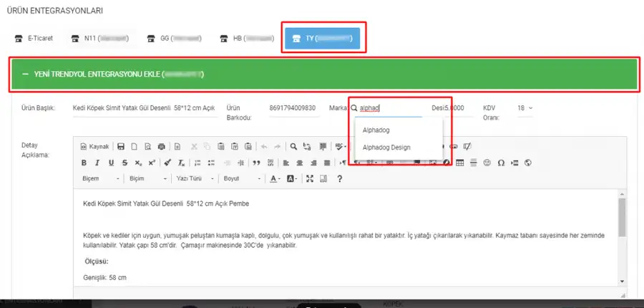
Task: Open the Smiley emoticon picker
Action: [x=487, y=163]
